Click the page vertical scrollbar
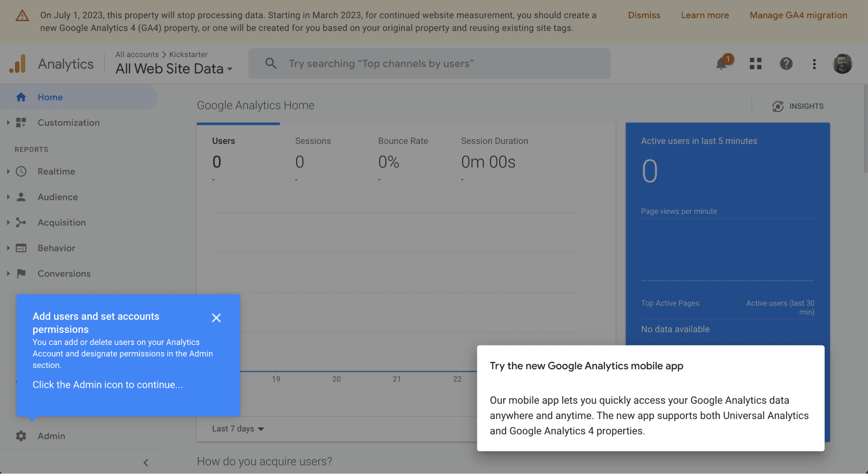Screen dimensions: 868x474 [x=866, y=129]
